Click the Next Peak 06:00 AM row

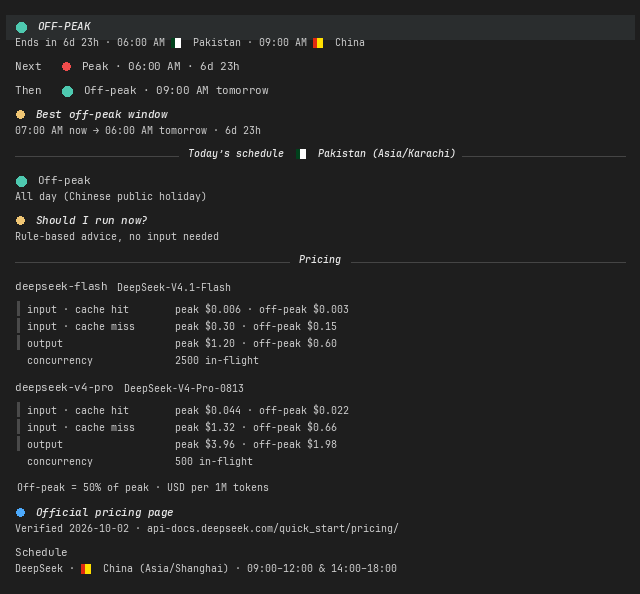point(127,67)
